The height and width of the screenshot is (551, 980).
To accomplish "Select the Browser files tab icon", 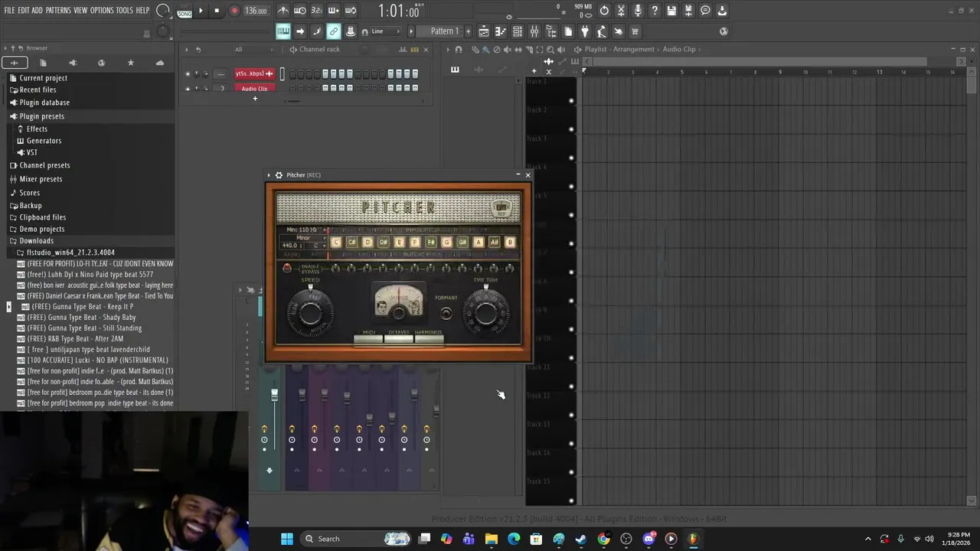I will pyautogui.click(x=43, y=63).
